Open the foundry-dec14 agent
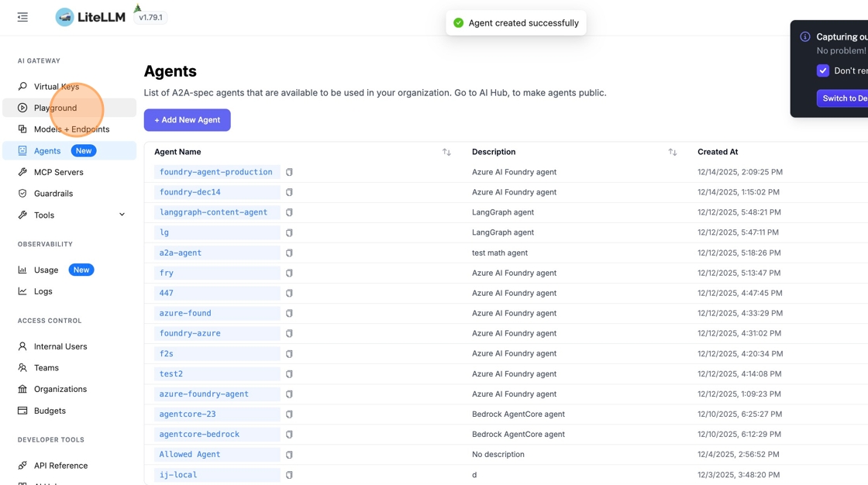Image resolution: width=868 pixels, height=485 pixels. coord(190,192)
